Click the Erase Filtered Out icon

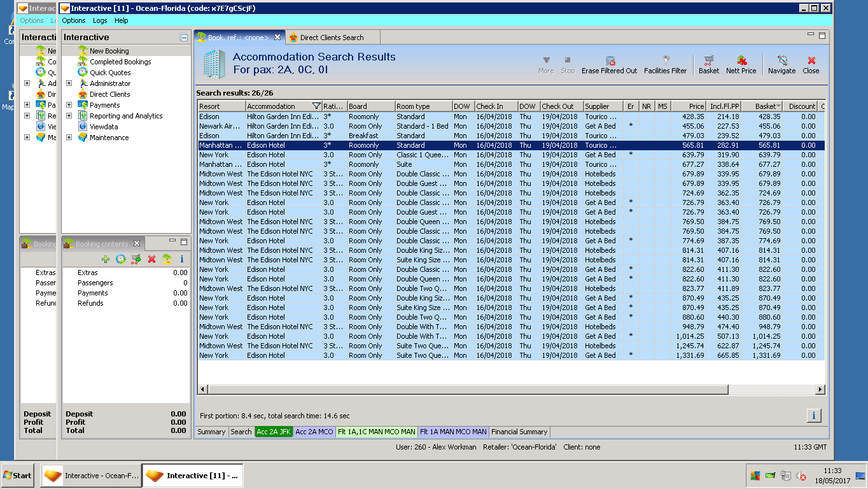pos(610,60)
